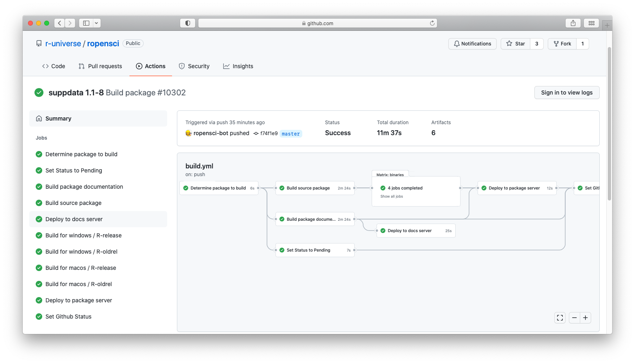Open job Deploy to docs server in sidebar
Screen dimensions: 635x364
(x=98, y=219)
